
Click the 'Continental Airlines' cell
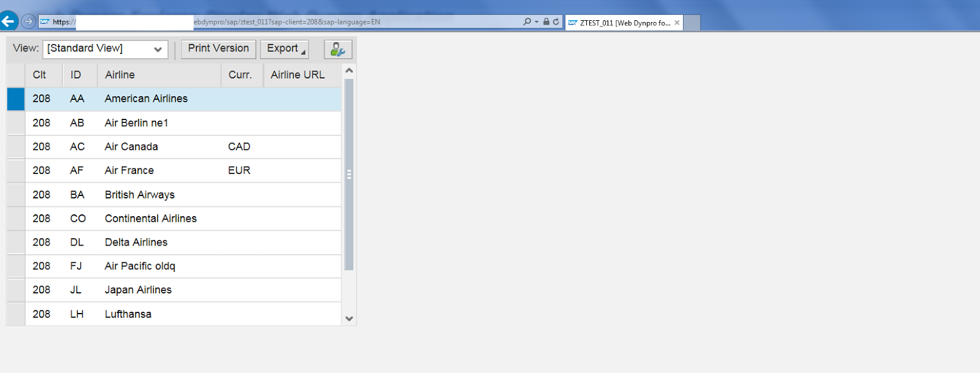click(159, 219)
